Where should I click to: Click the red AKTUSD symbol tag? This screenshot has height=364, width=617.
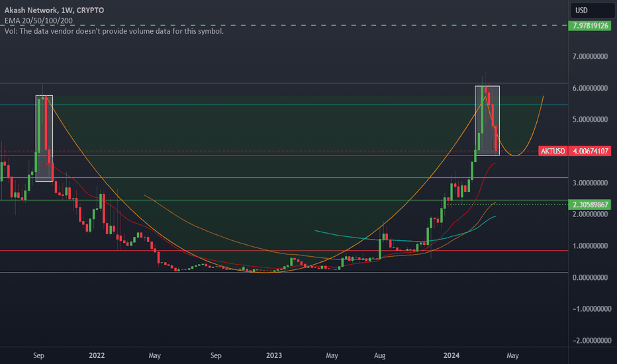pyautogui.click(x=553, y=151)
